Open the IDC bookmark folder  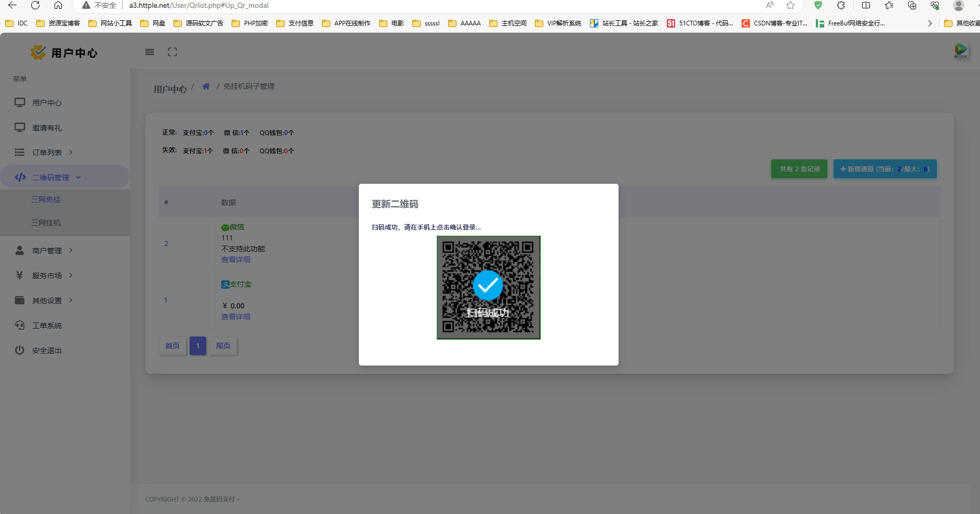click(x=16, y=23)
